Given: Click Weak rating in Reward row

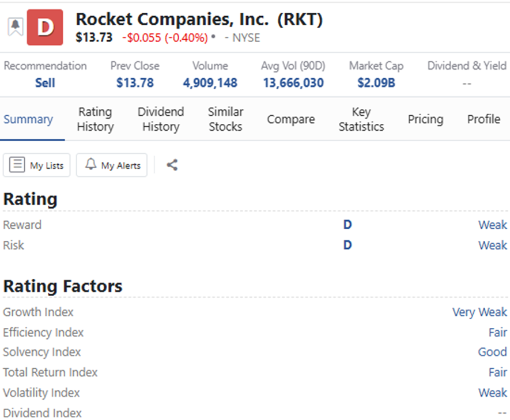Looking at the screenshot, I should click(x=493, y=225).
